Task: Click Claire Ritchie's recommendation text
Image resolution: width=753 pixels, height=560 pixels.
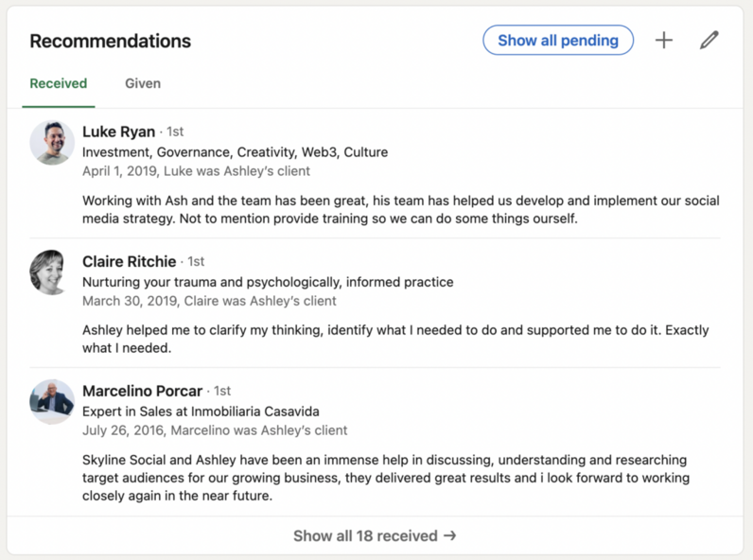Action: (x=395, y=339)
